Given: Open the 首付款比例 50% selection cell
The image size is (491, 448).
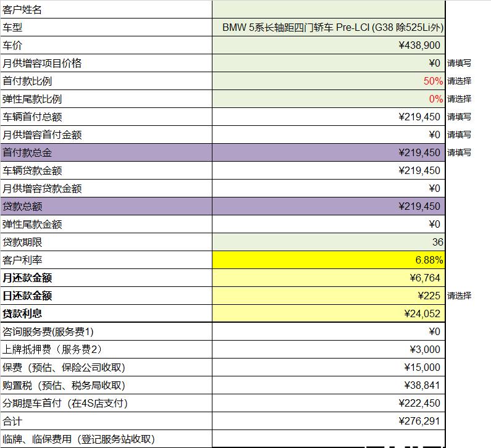Looking at the screenshot, I should 329,81.
